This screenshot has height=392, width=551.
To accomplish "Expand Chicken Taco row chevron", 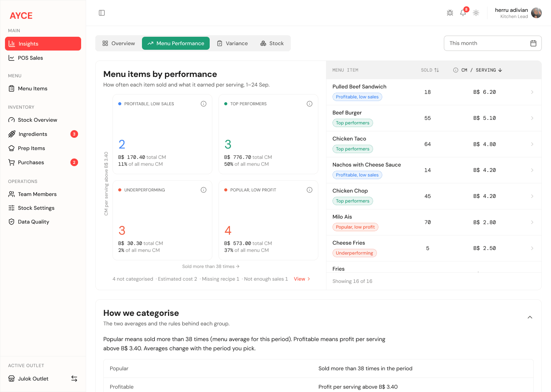I will 532,144.
